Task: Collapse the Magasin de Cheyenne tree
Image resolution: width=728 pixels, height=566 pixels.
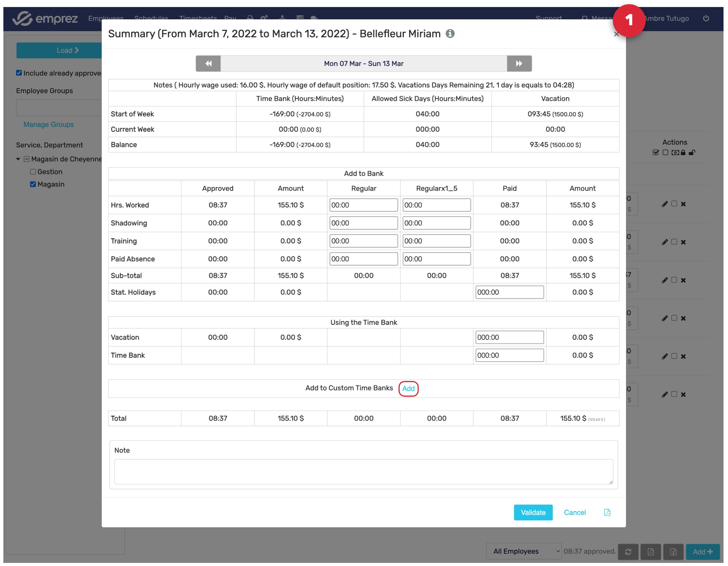Action: click(x=18, y=159)
